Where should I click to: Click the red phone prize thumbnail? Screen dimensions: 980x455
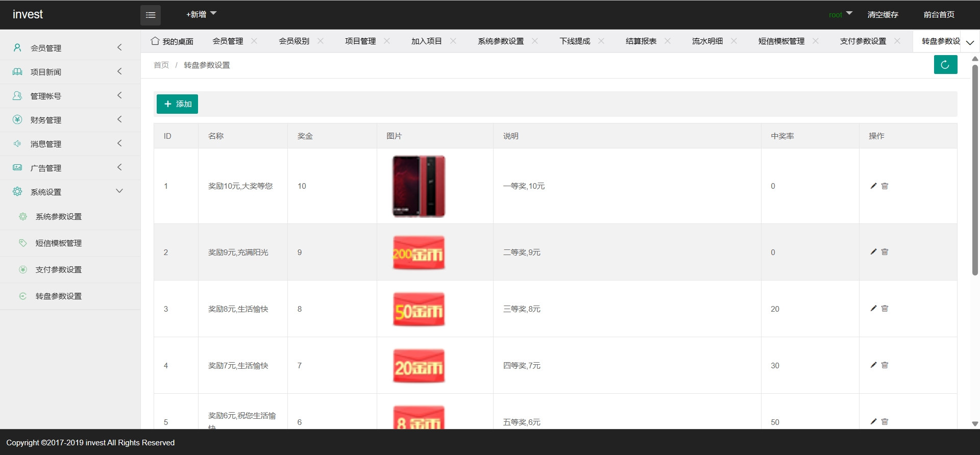pos(419,186)
